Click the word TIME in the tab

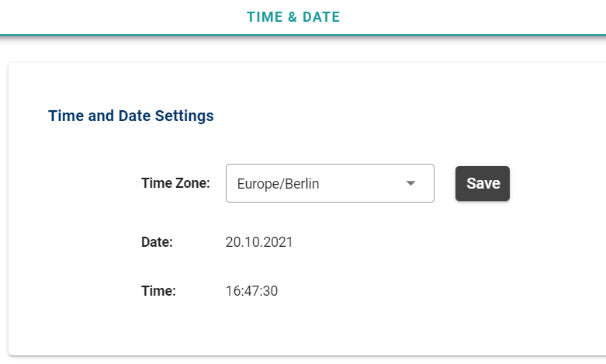pyautogui.click(x=265, y=16)
